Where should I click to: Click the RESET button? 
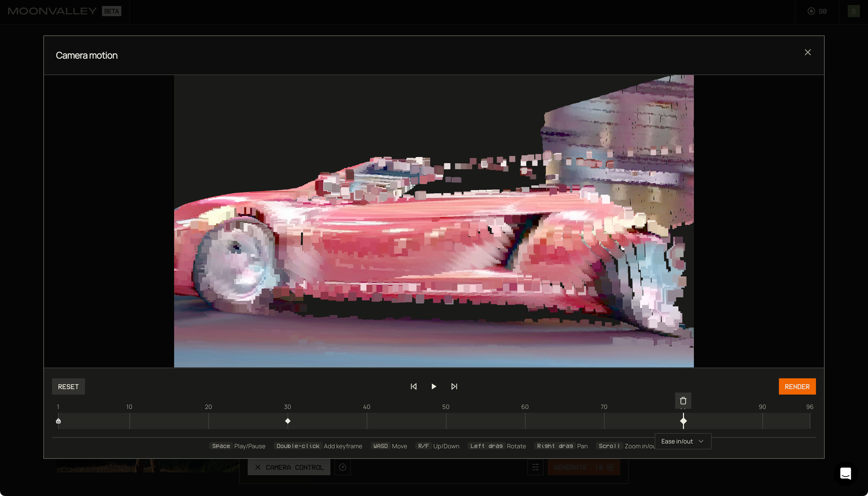(68, 386)
